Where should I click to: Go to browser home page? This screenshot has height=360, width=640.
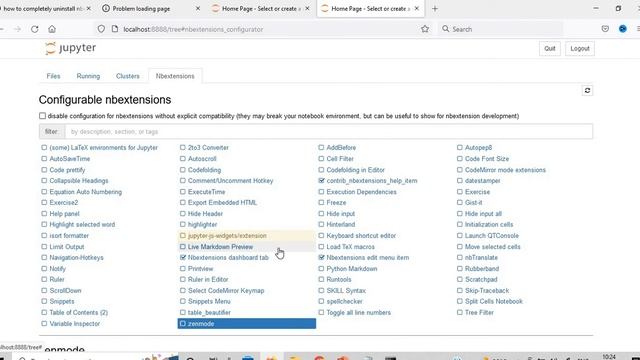coord(52,29)
